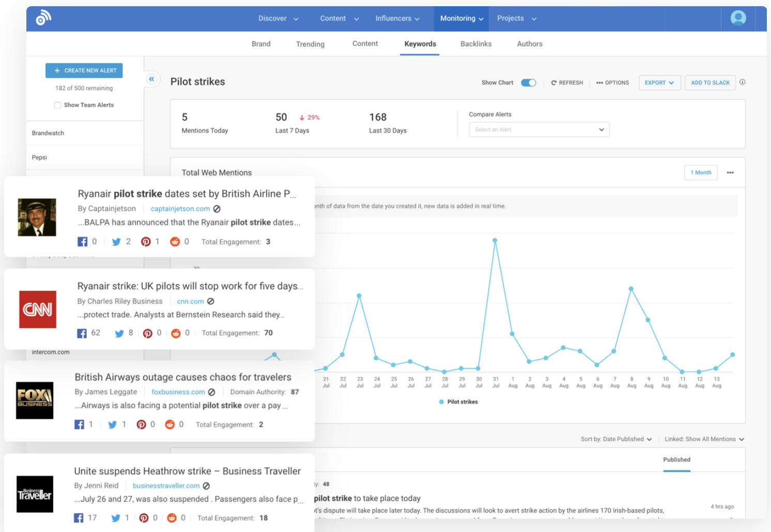Click Twitter icon on Ryanair pilot strike article
The height and width of the screenshot is (532, 771).
pyautogui.click(x=116, y=242)
